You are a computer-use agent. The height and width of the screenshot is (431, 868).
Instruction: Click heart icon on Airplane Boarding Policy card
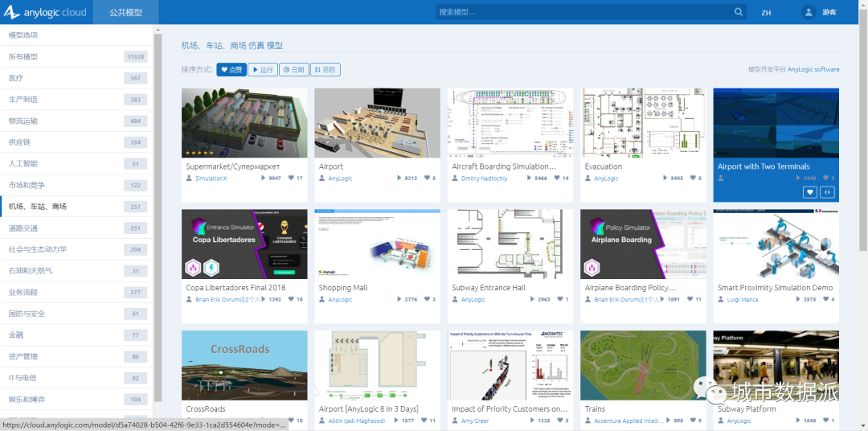(690, 300)
